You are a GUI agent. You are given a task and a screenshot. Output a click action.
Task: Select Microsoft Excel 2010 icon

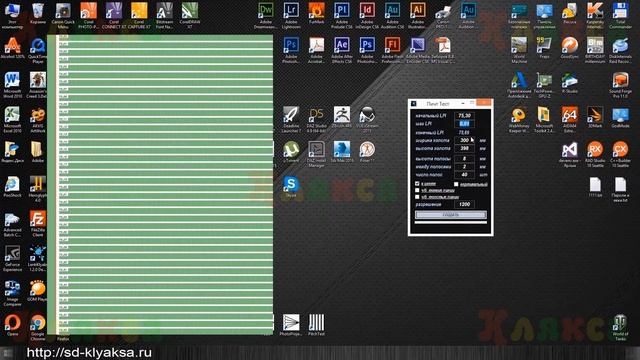pos(13,120)
